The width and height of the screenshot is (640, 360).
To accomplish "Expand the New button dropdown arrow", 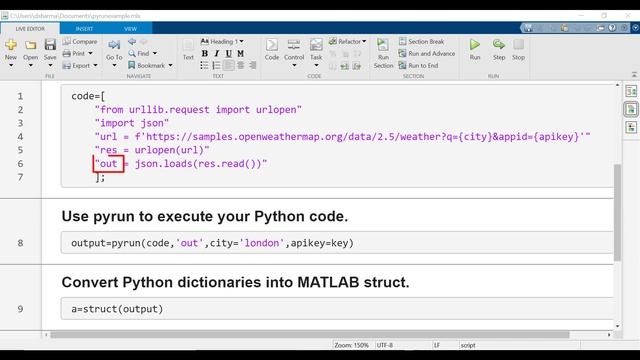I will point(11,66).
